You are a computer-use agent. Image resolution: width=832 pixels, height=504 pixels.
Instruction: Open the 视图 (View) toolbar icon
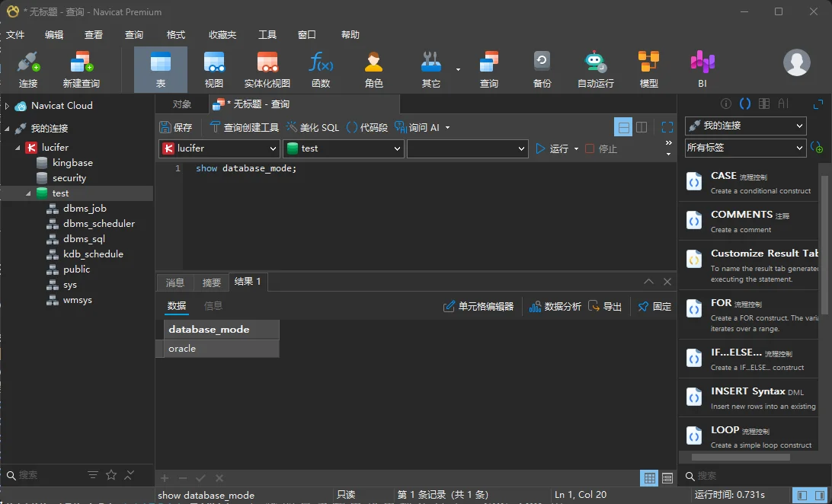[214, 69]
